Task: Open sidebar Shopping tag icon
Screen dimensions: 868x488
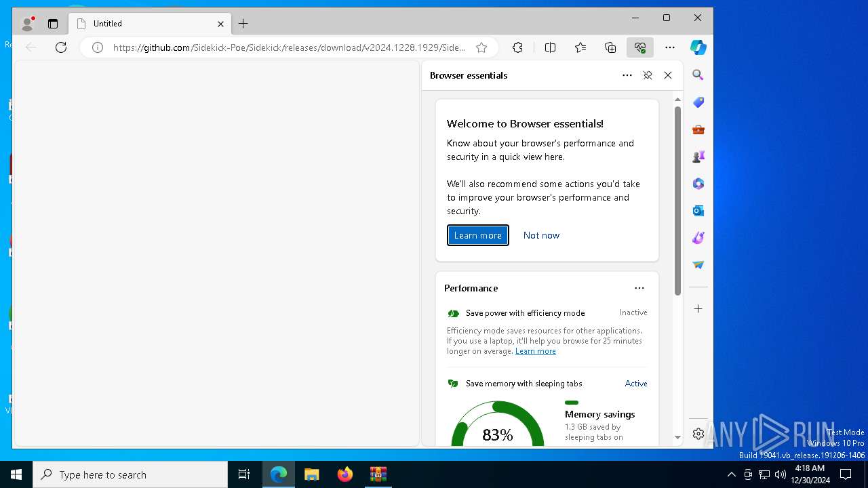Action: [698, 102]
